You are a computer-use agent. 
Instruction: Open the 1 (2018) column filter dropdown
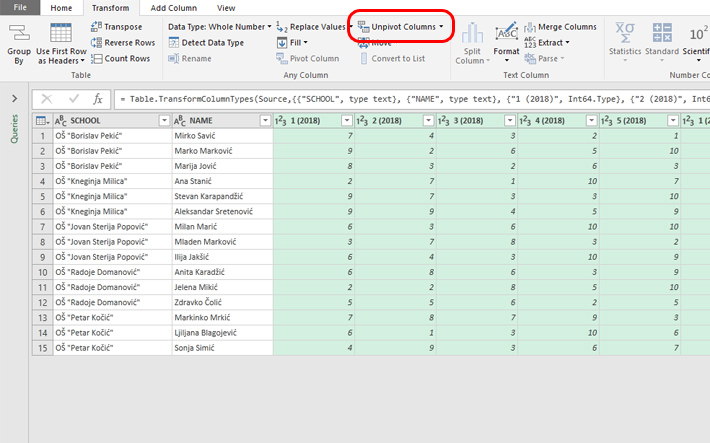click(x=347, y=120)
